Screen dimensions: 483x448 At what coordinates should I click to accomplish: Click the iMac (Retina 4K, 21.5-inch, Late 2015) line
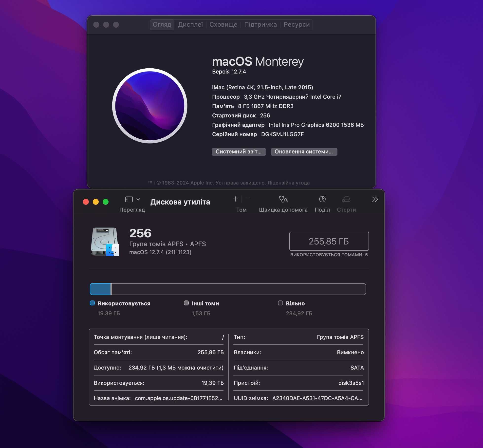point(262,87)
